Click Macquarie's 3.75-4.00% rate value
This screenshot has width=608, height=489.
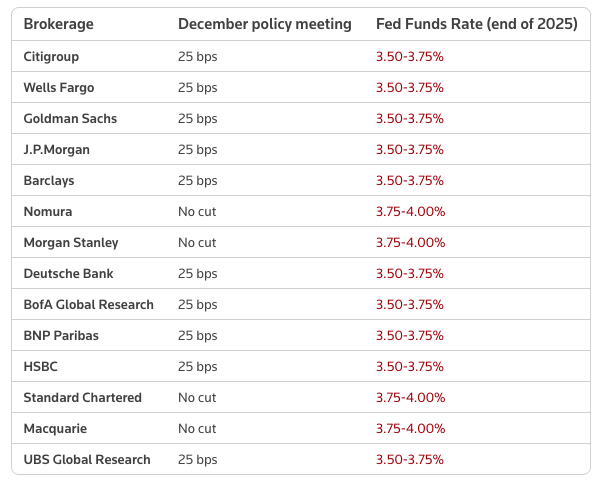pos(411,429)
